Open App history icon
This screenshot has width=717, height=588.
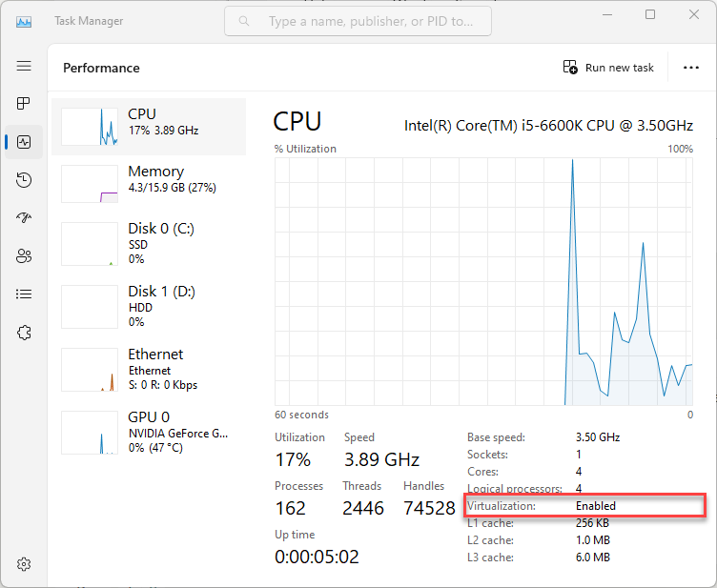24,180
